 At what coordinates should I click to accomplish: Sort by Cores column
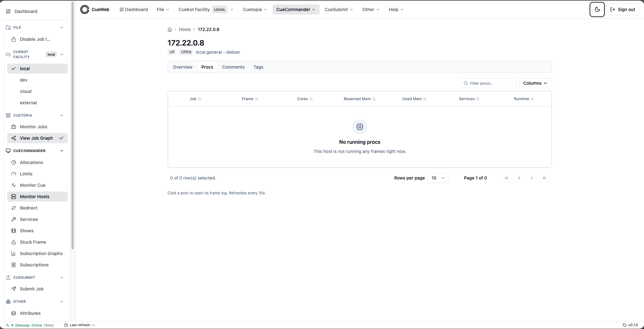click(305, 99)
